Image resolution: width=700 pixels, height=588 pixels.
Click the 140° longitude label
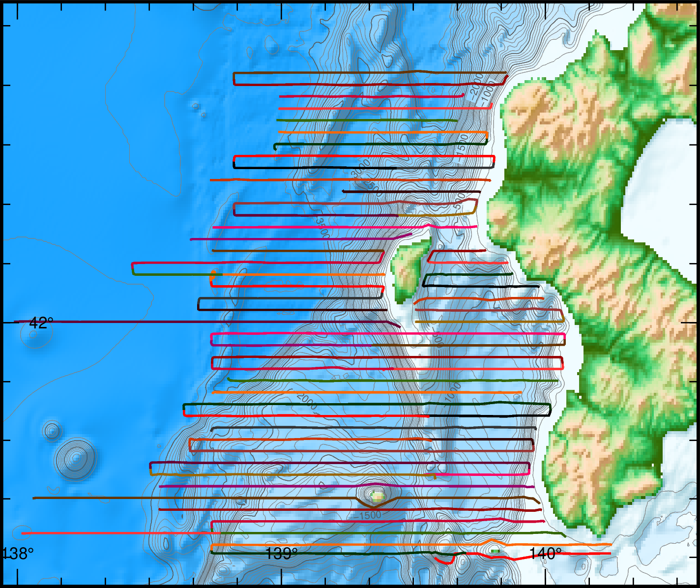[545, 554]
